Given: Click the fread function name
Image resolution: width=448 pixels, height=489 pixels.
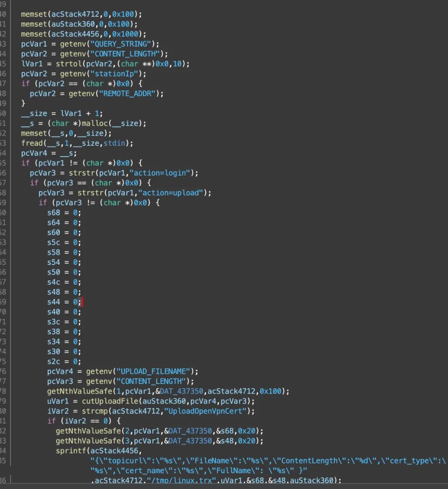Looking at the screenshot, I should pyautogui.click(x=32, y=144).
